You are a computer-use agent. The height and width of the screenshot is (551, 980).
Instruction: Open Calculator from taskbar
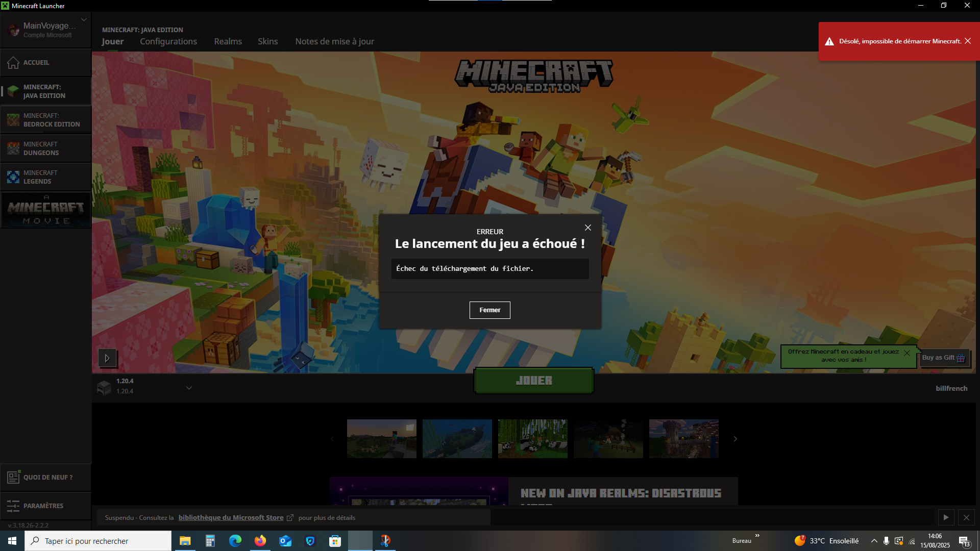[210, 541]
